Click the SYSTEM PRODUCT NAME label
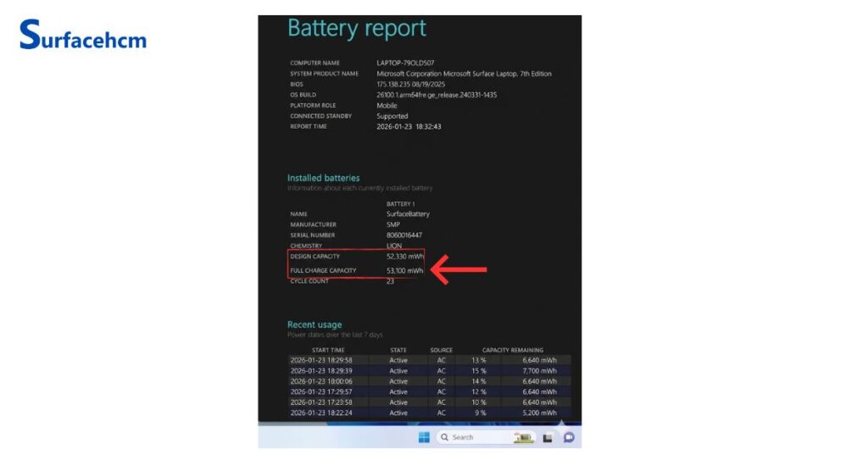This screenshot has width=868, height=454. tap(325, 74)
